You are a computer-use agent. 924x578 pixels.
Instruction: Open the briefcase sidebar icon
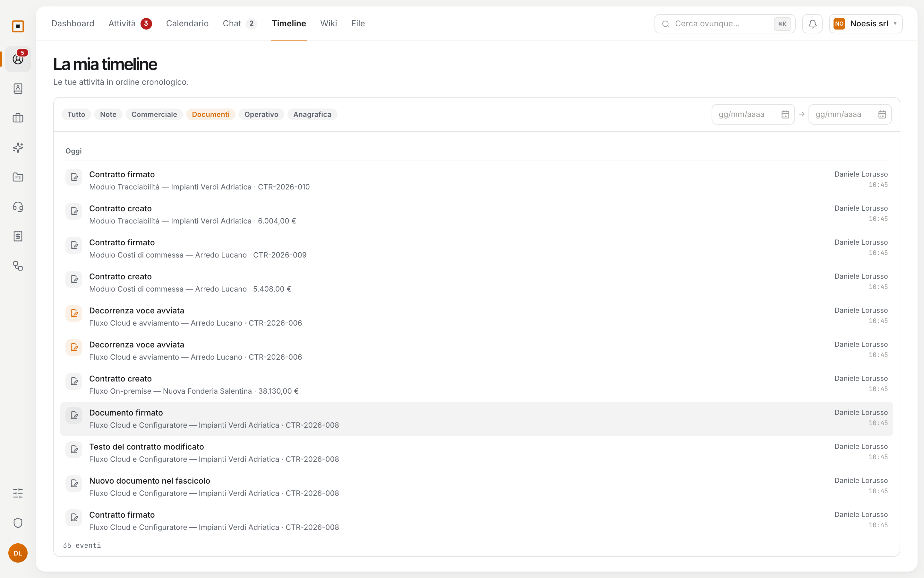click(x=18, y=118)
